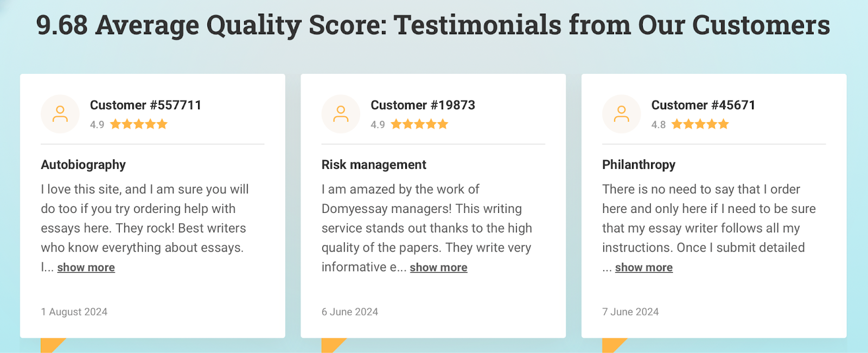Click the 1 August 2024 date
The height and width of the screenshot is (353, 868).
pos(74,312)
